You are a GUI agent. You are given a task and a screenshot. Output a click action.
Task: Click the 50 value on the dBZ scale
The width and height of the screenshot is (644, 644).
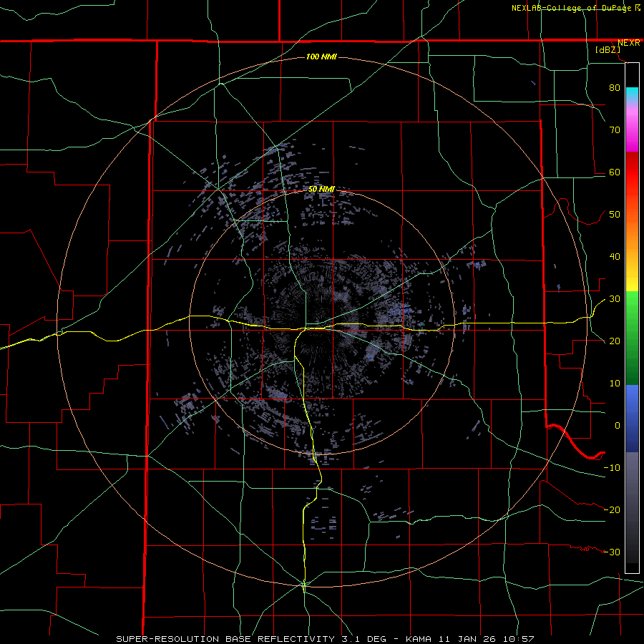615,215
